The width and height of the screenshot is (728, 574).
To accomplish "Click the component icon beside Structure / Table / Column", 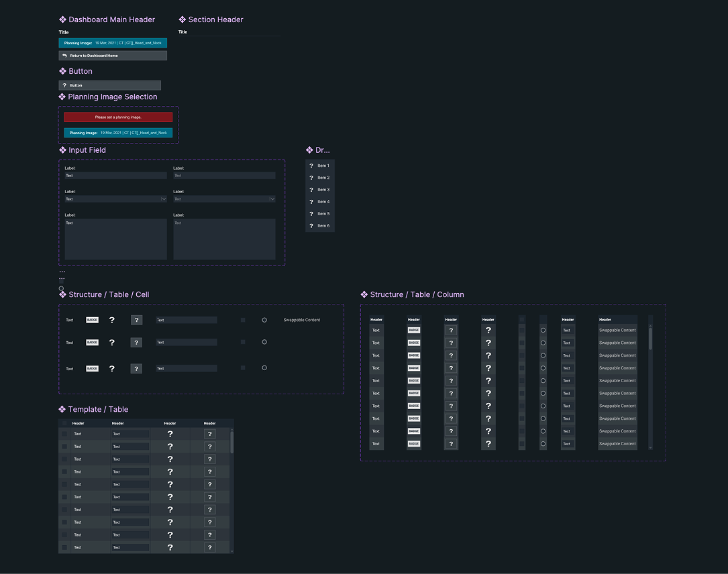I will [x=364, y=295].
